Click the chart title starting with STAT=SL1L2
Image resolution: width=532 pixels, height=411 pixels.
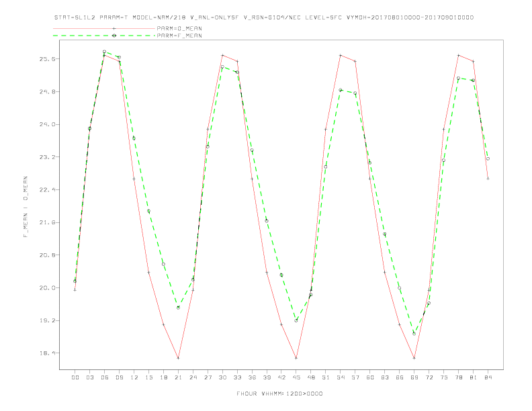tap(264, 17)
